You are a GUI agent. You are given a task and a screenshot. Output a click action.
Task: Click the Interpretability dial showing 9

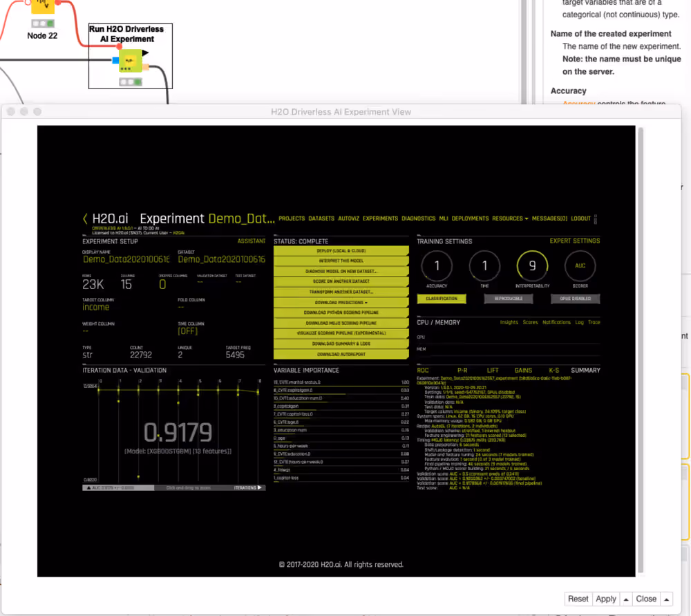[x=532, y=266]
